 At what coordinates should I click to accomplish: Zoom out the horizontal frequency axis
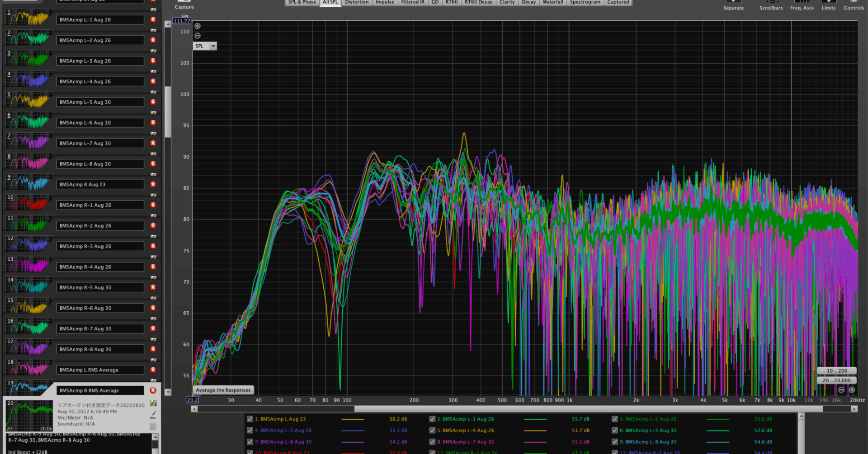[x=841, y=390]
